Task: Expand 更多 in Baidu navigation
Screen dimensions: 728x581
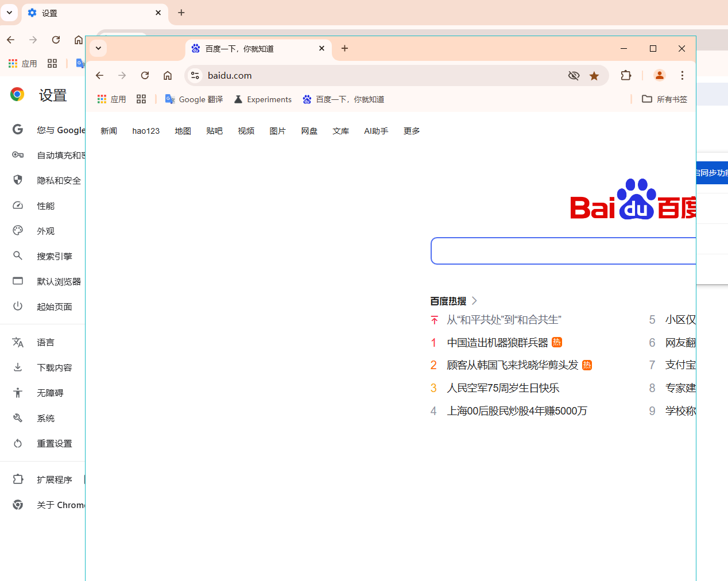Action: [x=412, y=131]
